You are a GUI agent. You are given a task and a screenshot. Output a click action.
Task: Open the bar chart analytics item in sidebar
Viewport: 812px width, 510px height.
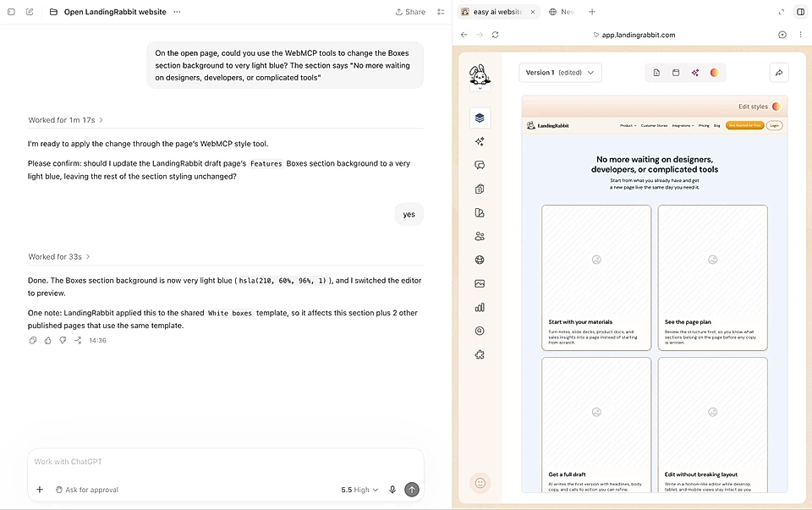[x=480, y=307]
